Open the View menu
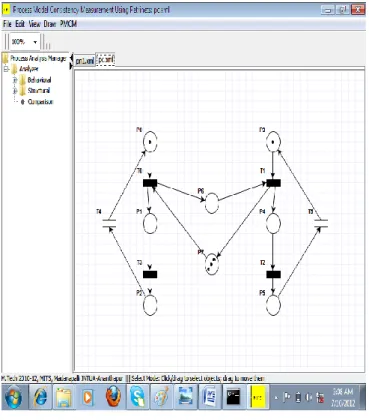The height and width of the screenshot is (420, 369). click(x=34, y=24)
